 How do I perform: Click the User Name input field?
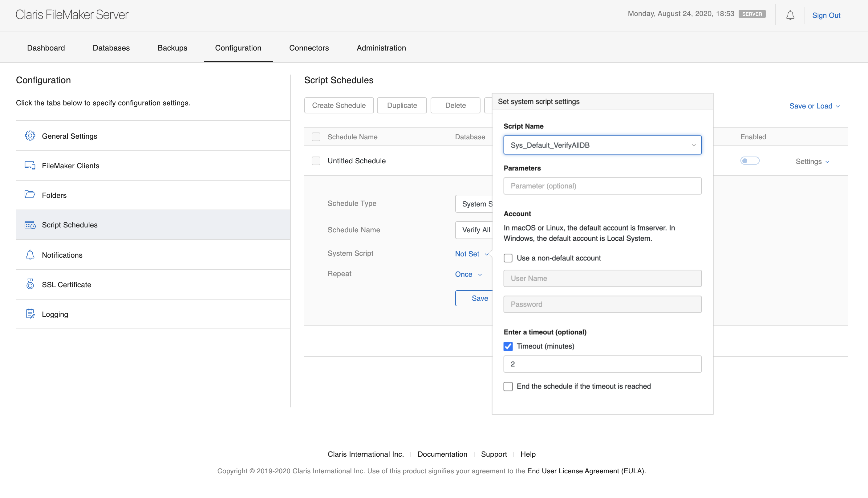click(x=602, y=278)
